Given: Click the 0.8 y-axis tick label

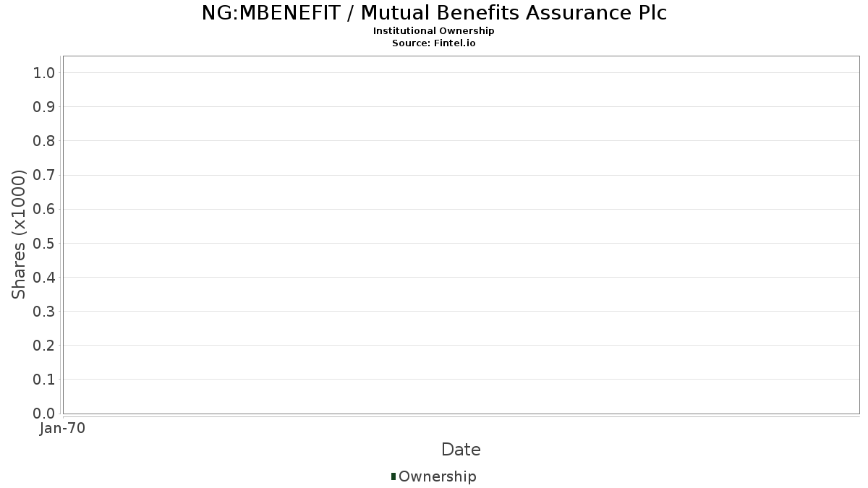Looking at the screenshot, I should point(44,141).
